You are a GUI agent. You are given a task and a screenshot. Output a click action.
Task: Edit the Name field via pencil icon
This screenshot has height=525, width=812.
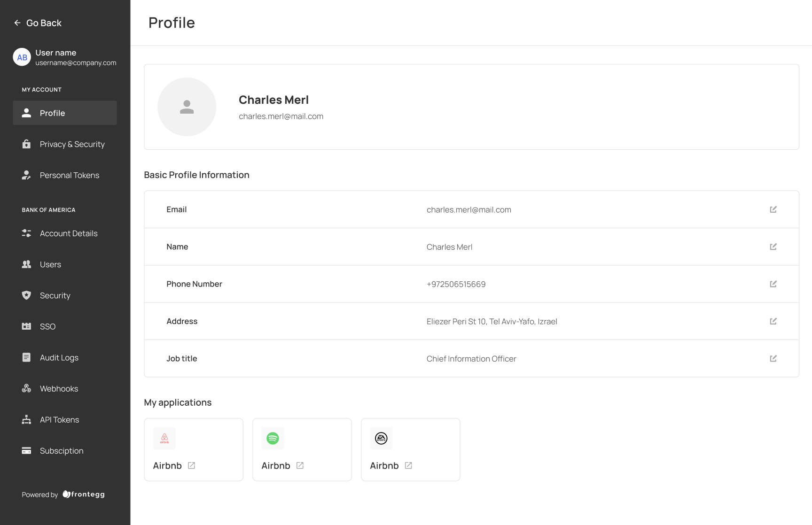(773, 247)
